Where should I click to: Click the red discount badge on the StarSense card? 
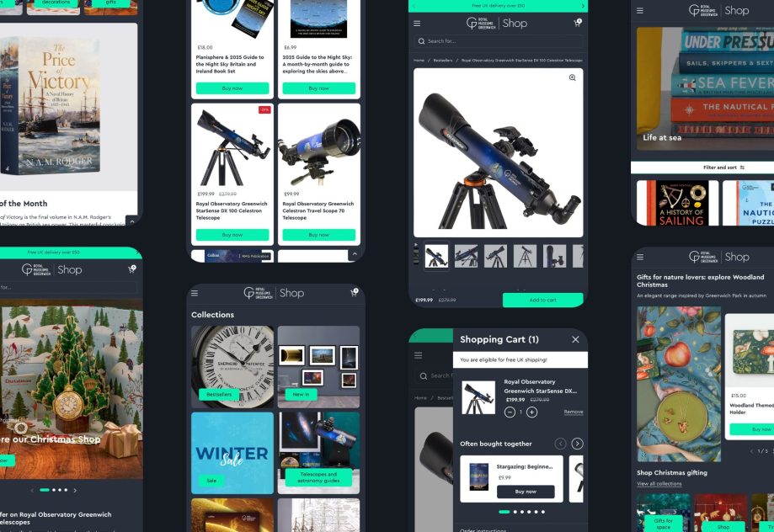264,110
